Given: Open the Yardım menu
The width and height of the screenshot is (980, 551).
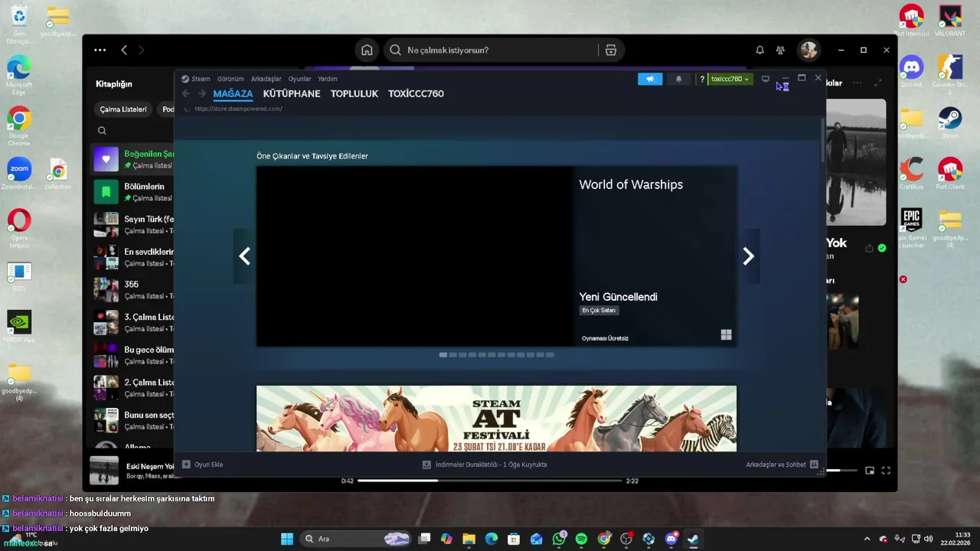Looking at the screenshot, I should coord(328,79).
